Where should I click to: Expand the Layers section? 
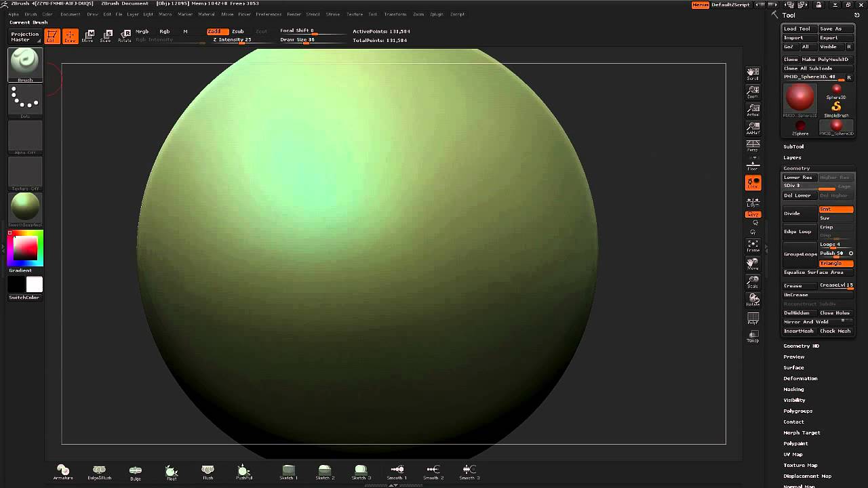pos(793,157)
